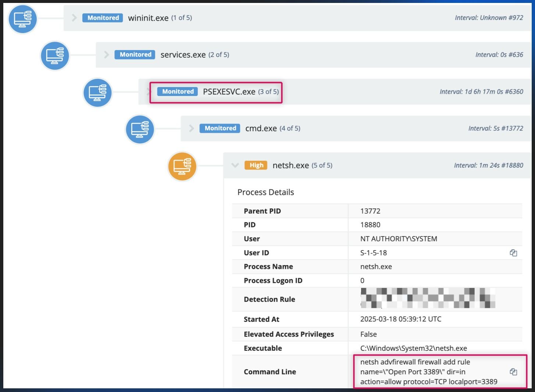Click the User ID value S-1-5-18
The height and width of the screenshot is (392, 535).
click(x=374, y=253)
